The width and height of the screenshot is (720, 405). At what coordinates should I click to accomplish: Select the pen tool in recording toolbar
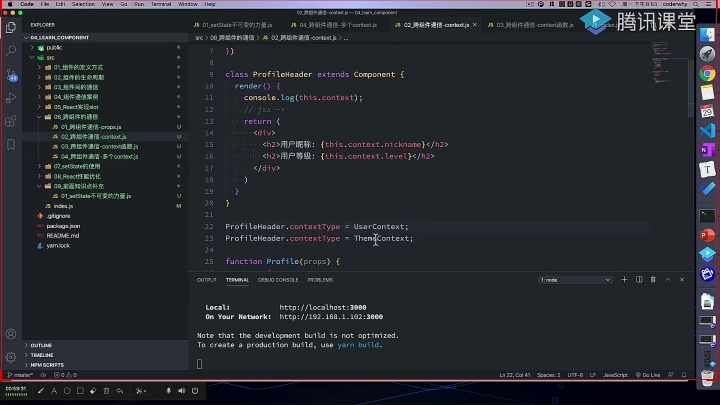[x=41, y=391]
